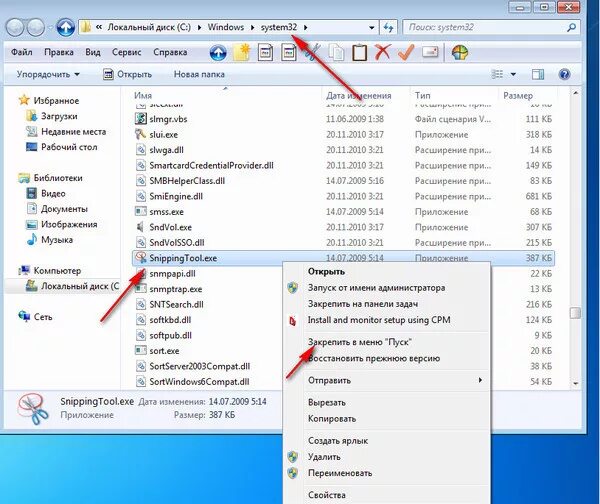Select Компьютер in the navigation pane
600x504 pixels.
point(50,271)
